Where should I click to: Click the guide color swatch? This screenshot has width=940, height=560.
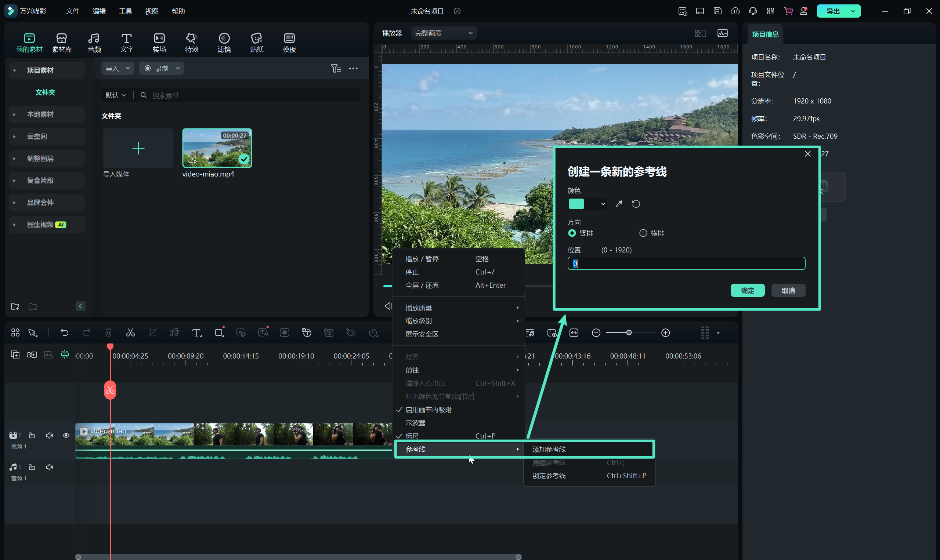(x=576, y=204)
